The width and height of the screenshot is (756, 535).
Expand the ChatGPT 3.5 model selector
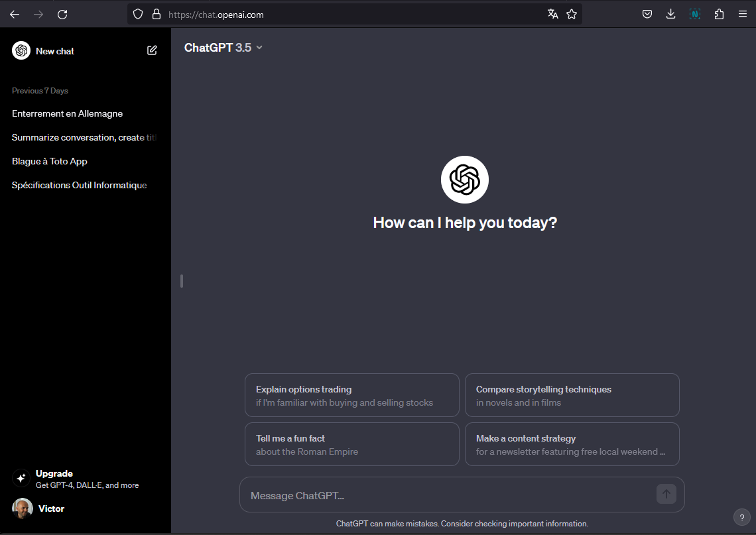coord(223,48)
